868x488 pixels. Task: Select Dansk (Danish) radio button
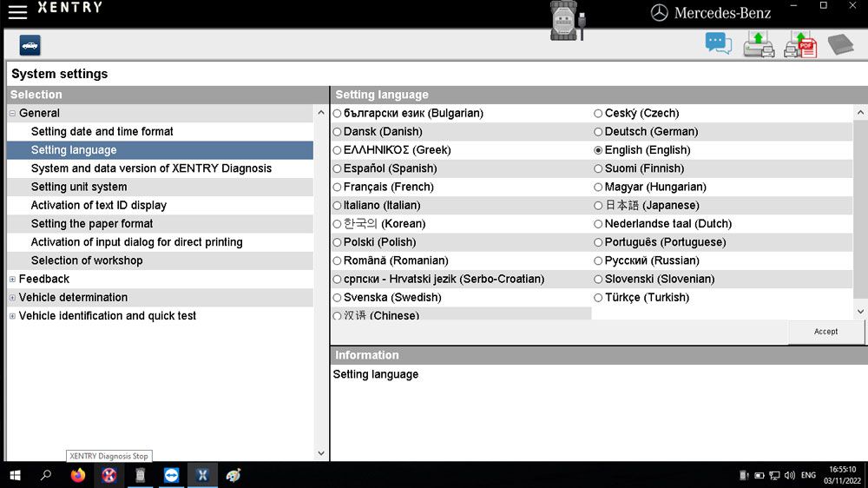pyautogui.click(x=337, y=132)
